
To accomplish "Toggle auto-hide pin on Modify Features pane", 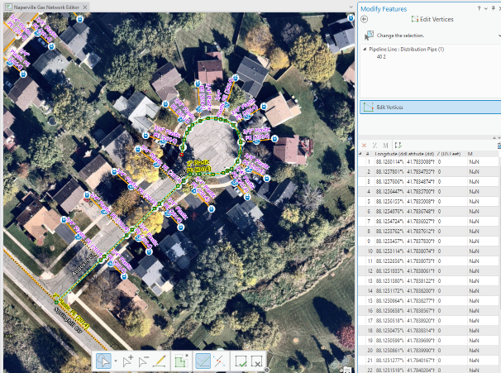I will click(x=493, y=8).
